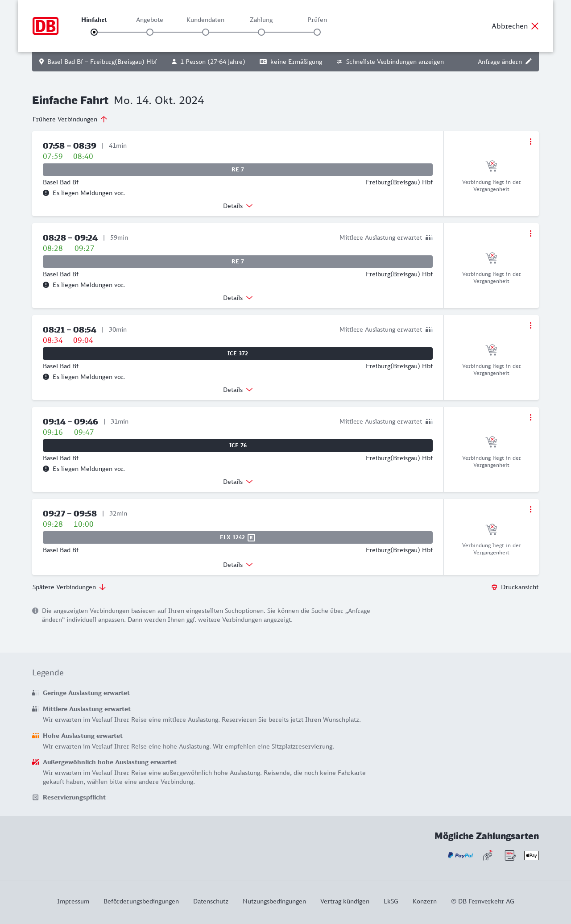Screen dimensions: 571x924
Task: Click the Apple Pay payment icon
Action: pyautogui.click(x=531, y=855)
